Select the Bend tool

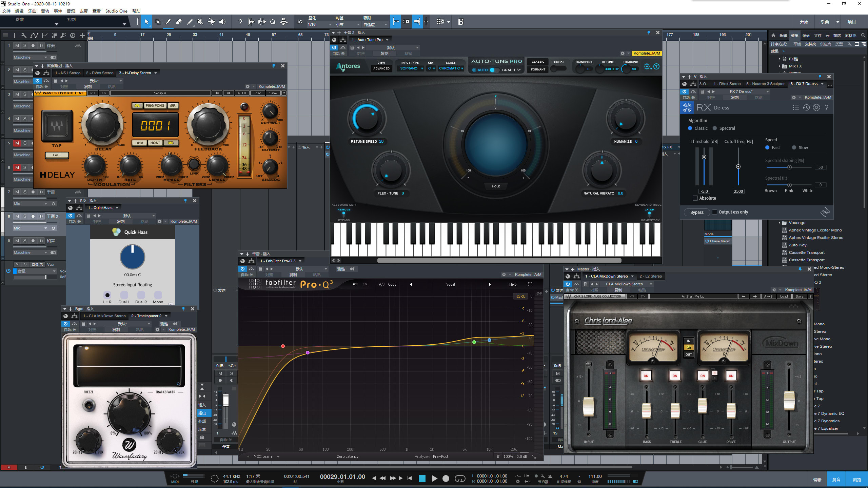211,22
